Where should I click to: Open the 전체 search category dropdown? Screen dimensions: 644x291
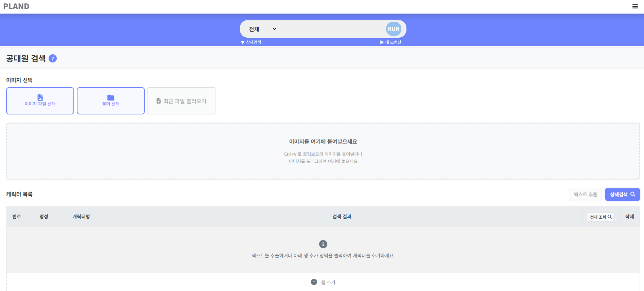262,29
